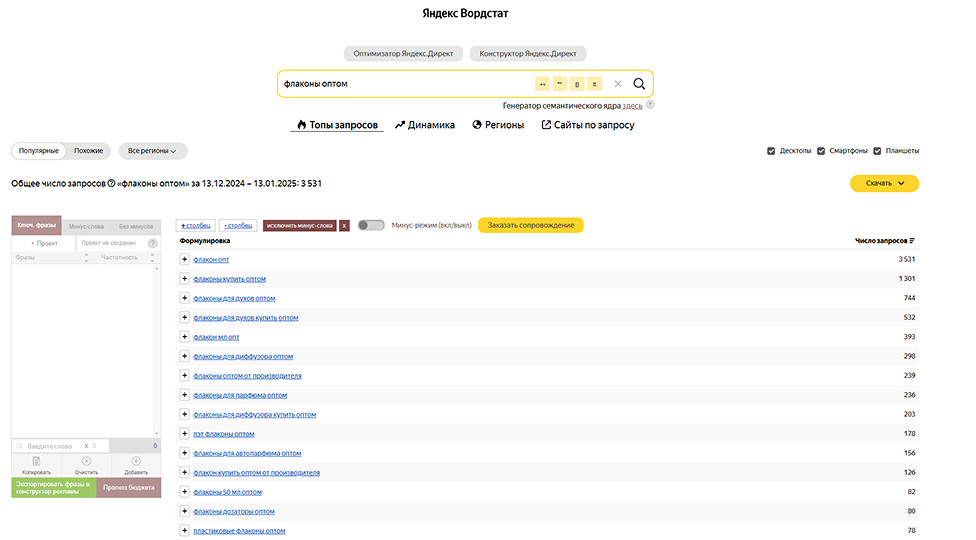
Task: Click the '- столбец' button
Action: click(238, 225)
